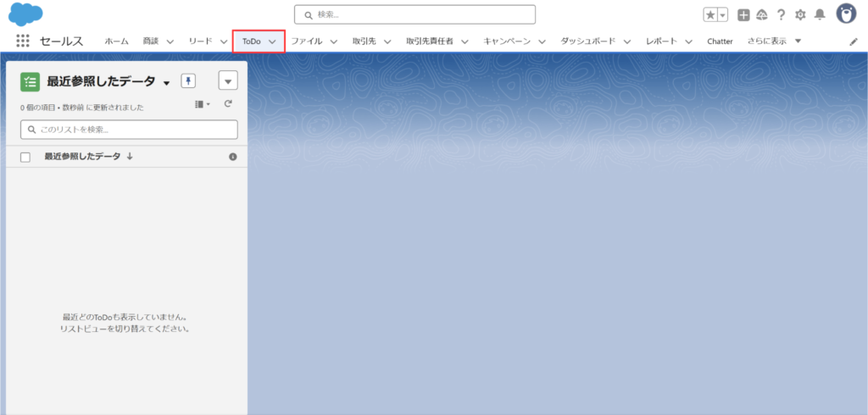This screenshot has height=415, width=868.
Task: Open the ファイル tab
Action: tap(307, 41)
